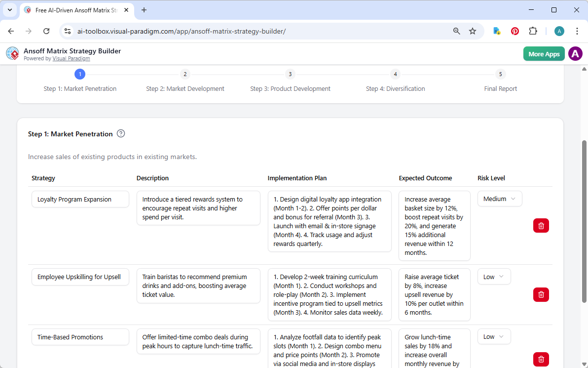Edit the Loyalty Program Expansion strategy field
Image resolution: width=588 pixels, height=368 pixels.
(x=80, y=199)
